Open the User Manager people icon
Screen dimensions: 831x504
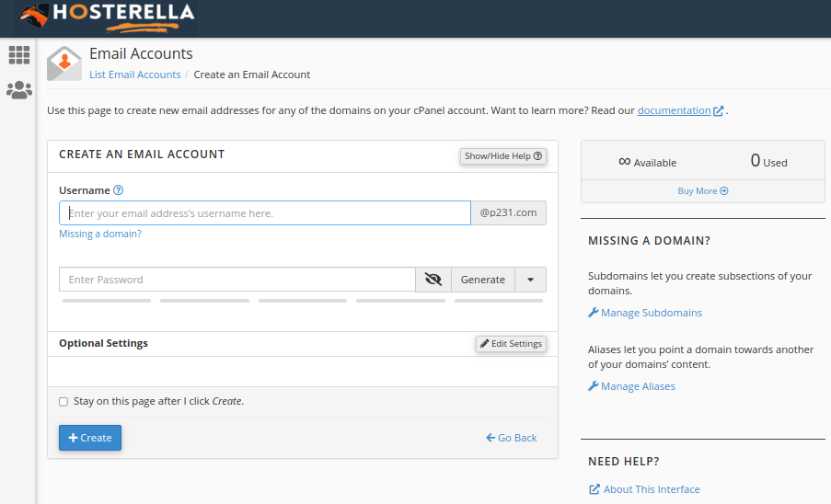pos(19,90)
